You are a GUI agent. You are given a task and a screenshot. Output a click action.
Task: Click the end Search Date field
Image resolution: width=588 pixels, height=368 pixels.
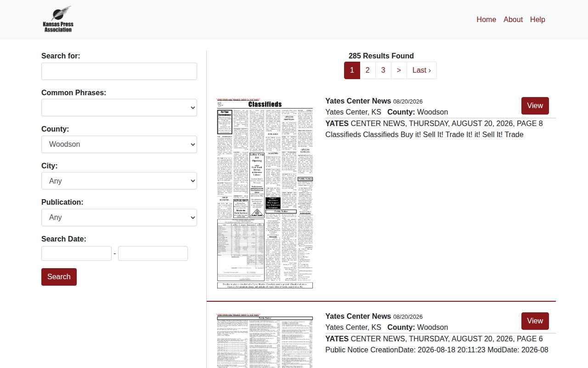(153, 253)
